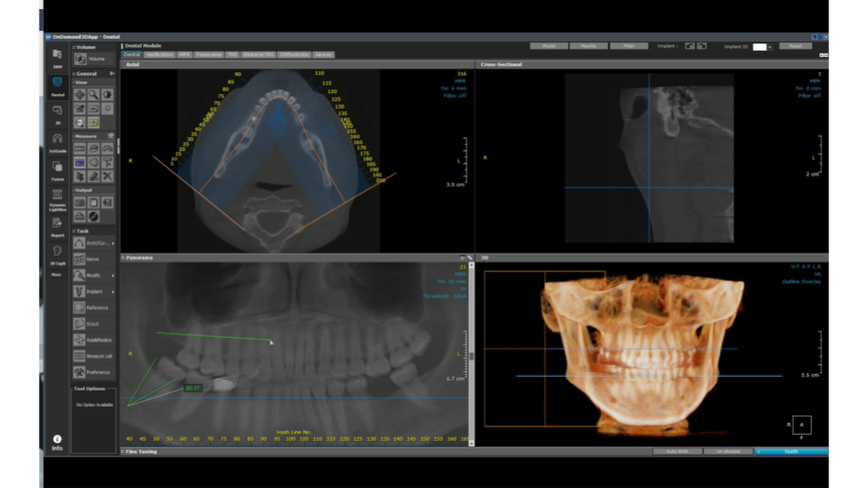Click the first Output capture icon

[80, 202]
